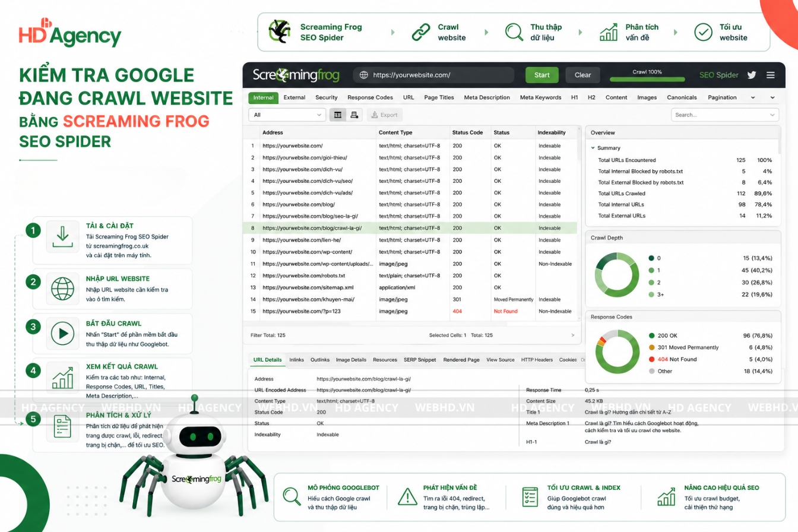Sort by the Indexability column header
Viewport: 798px width, 532px height.
pyautogui.click(x=552, y=132)
